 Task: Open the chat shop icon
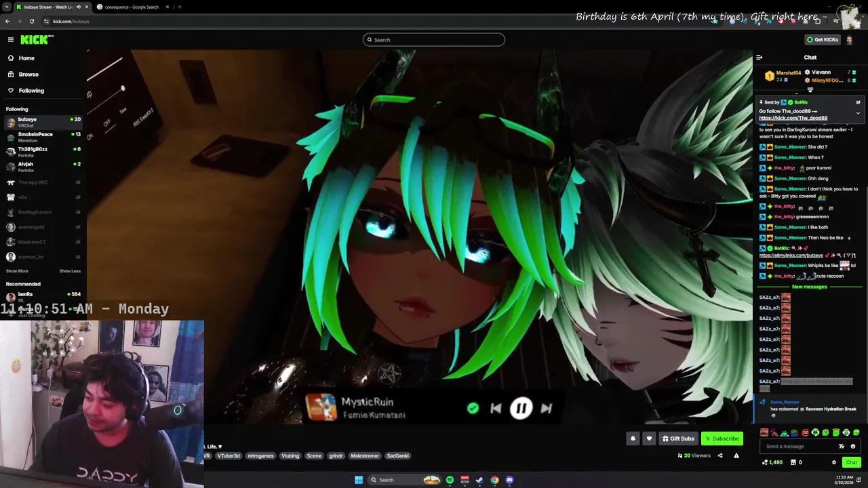(x=793, y=462)
